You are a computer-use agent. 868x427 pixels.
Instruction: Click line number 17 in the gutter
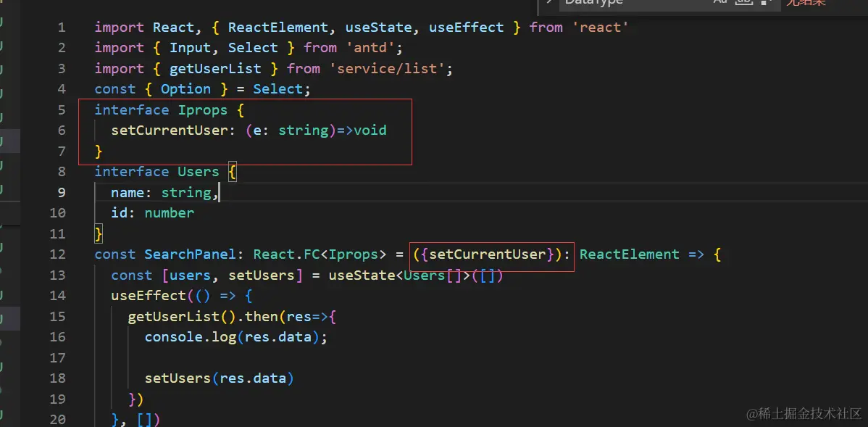(57, 358)
